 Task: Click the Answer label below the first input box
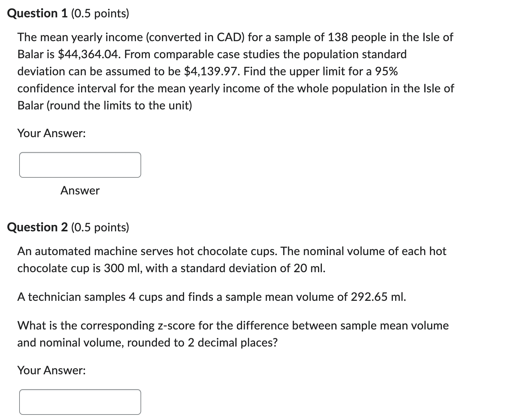coord(80,191)
